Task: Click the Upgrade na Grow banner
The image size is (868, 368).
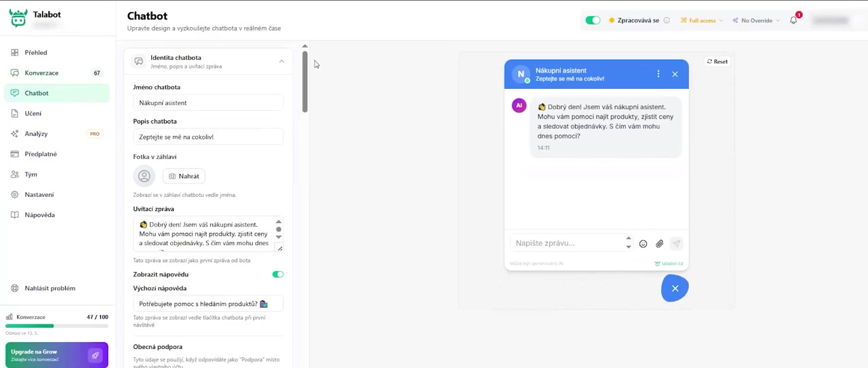Action: 56,355
